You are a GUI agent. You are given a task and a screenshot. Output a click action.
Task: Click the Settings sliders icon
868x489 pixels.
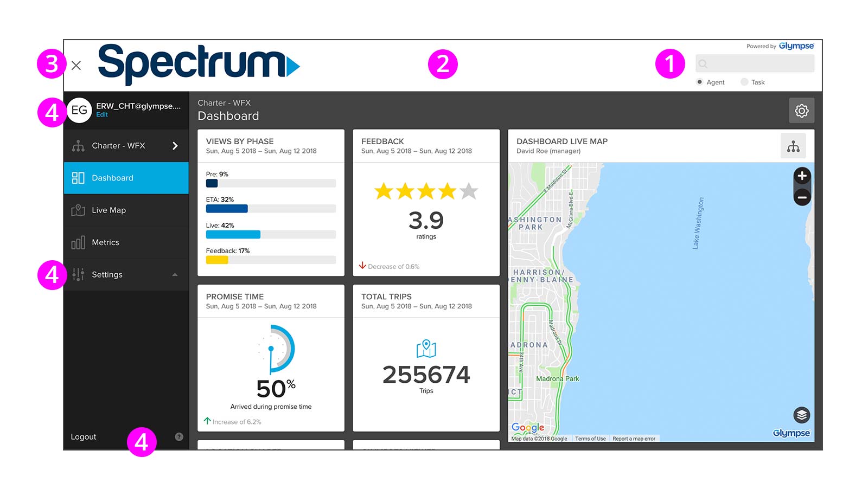(78, 274)
